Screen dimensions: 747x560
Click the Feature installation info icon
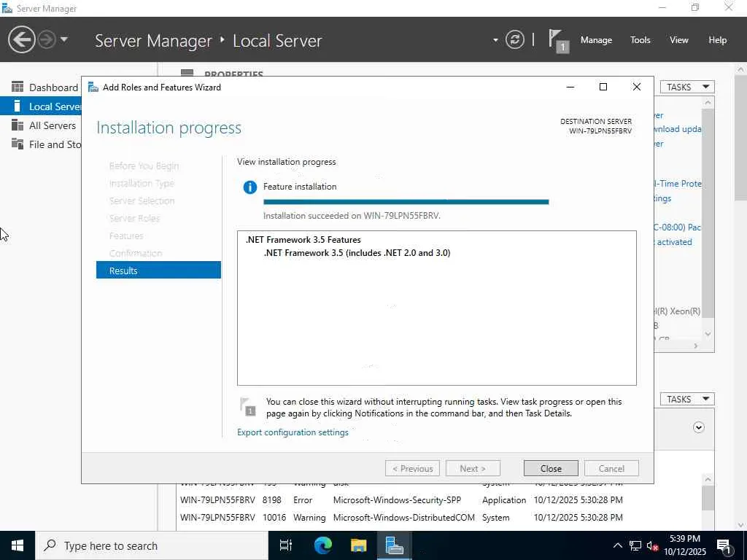pyautogui.click(x=249, y=187)
